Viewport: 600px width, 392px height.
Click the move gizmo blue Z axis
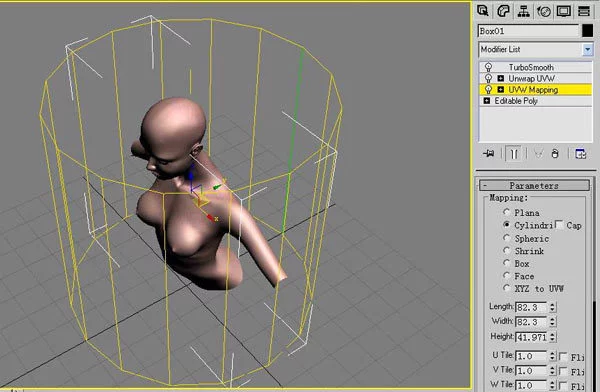click(x=191, y=178)
